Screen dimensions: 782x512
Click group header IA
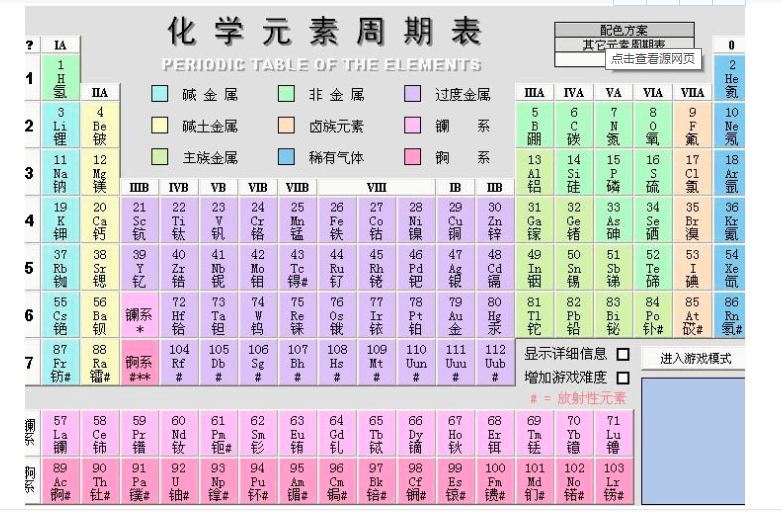coord(60,45)
